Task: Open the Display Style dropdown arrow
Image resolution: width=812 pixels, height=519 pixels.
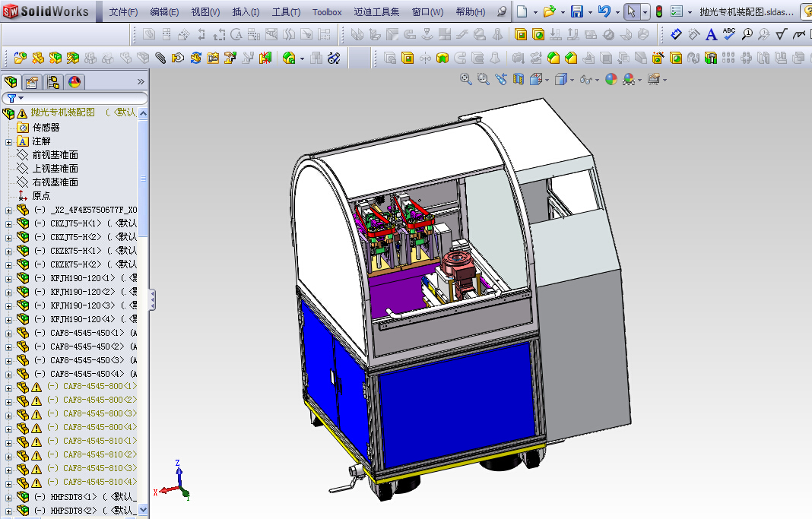Action: pos(572,80)
